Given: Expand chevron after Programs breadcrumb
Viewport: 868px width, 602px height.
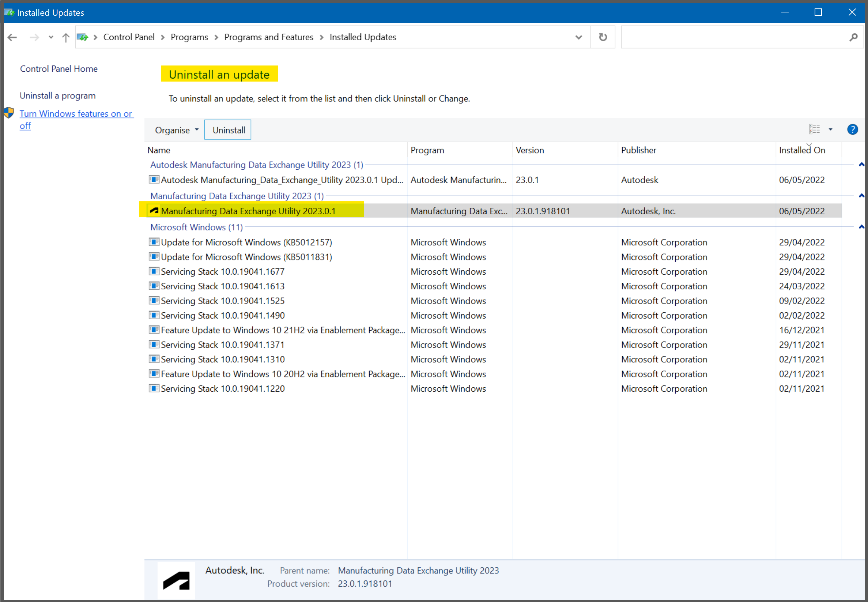Looking at the screenshot, I should 216,37.
